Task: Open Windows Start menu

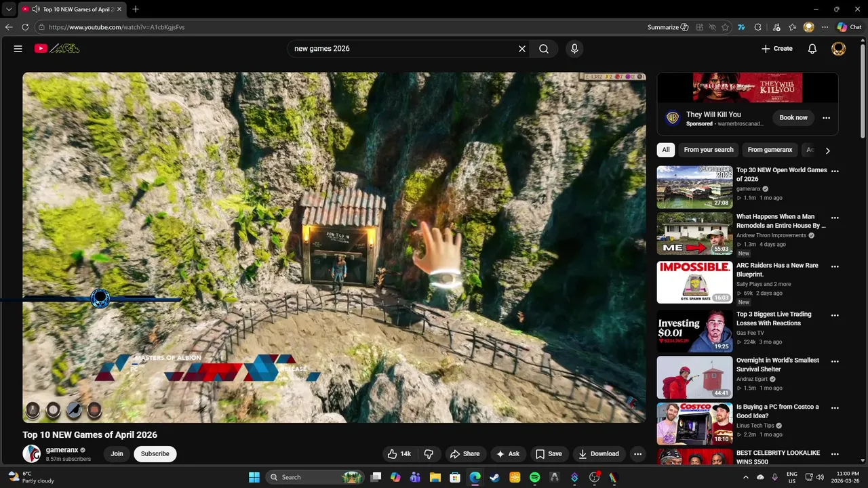Action: pos(254,477)
